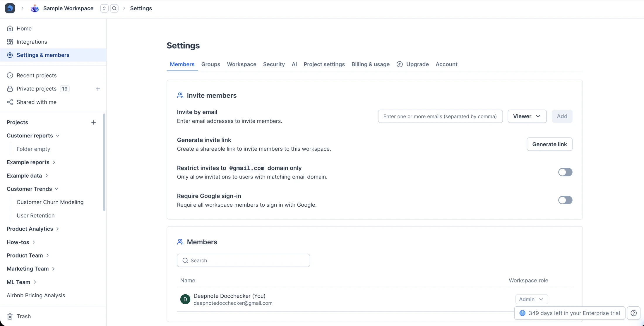Click the search icon in breadcrumb
The image size is (644, 326).
coord(114,8)
